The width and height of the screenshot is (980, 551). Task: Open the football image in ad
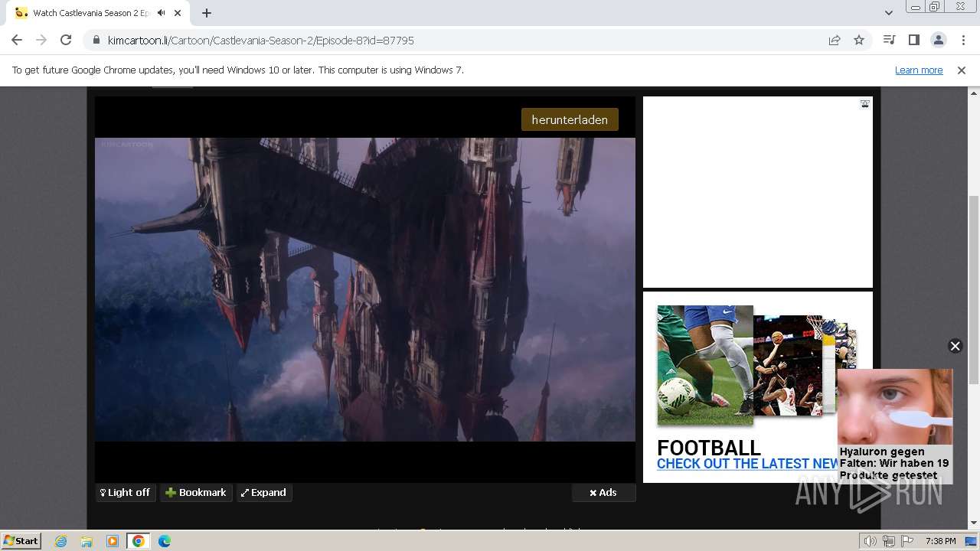[705, 365]
